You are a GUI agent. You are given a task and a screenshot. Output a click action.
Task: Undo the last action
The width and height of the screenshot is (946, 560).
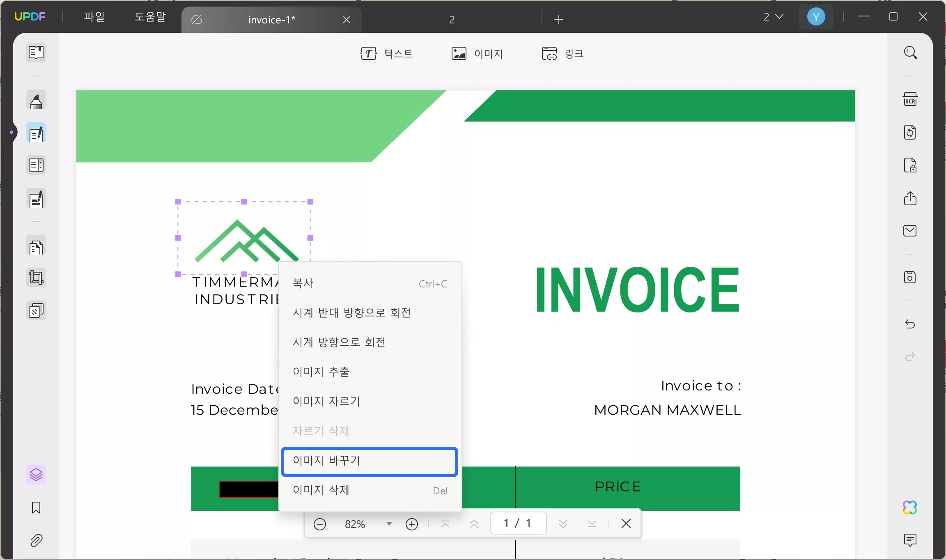(x=911, y=324)
